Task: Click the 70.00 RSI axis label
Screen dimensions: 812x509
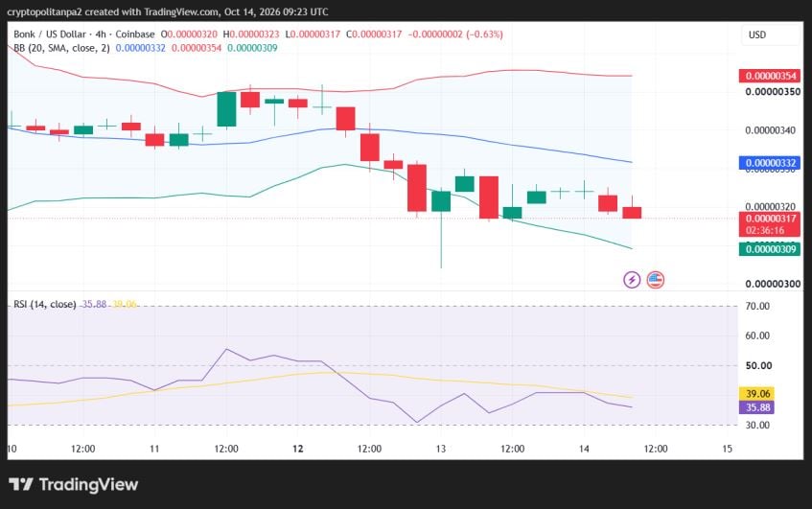Action: (x=757, y=306)
